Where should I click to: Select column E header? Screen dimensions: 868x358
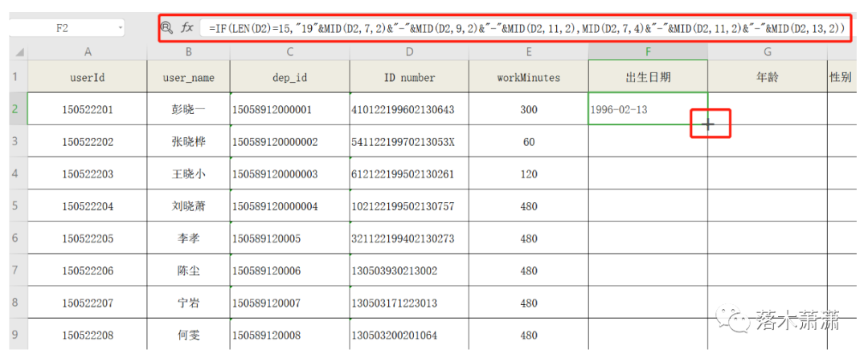529,52
